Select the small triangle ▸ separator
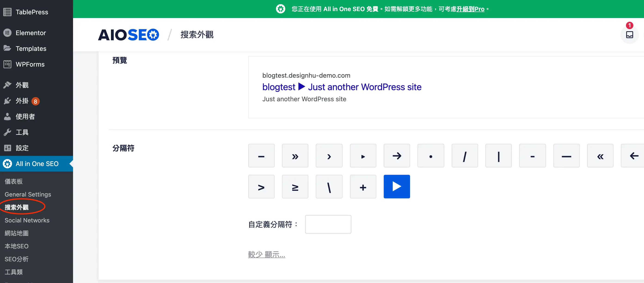644x283 pixels. coord(363,156)
